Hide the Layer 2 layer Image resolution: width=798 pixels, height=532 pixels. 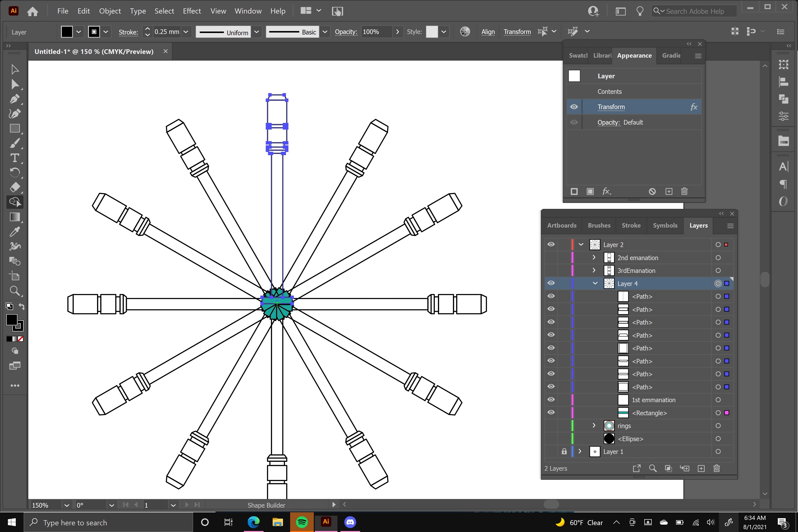coord(551,244)
